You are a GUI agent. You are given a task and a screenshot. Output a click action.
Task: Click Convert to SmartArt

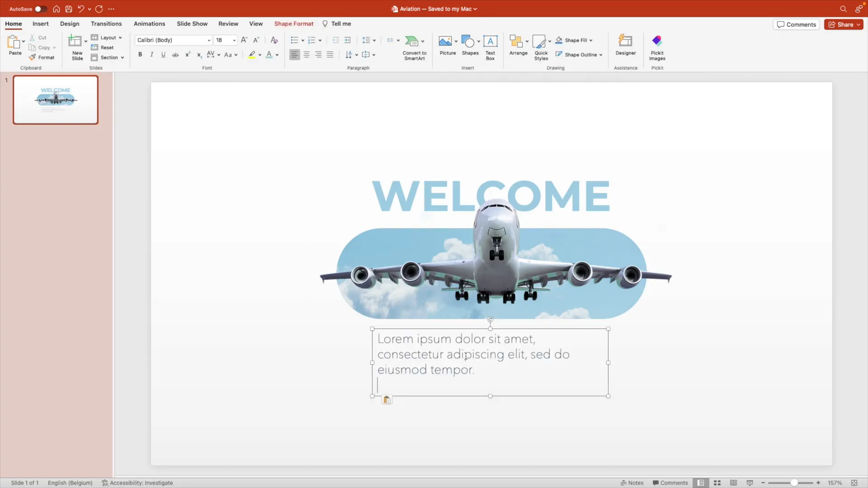(x=415, y=48)
